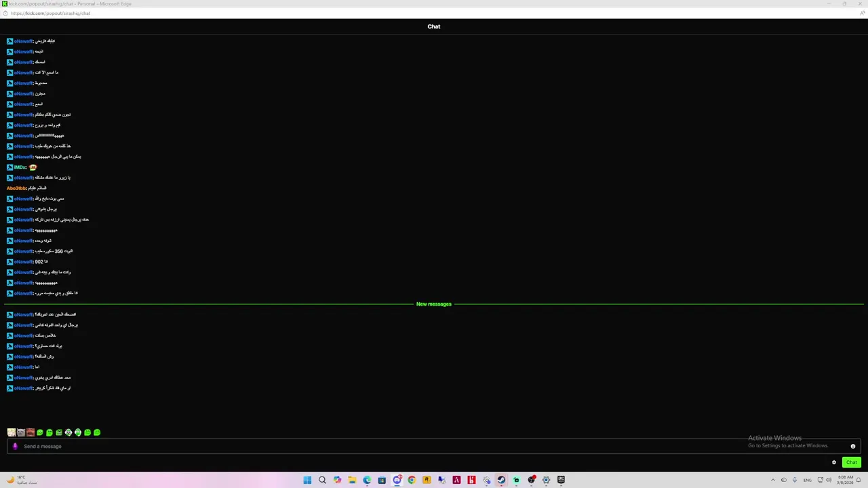Click the microphone icon in system tray
The height and width of the screenshot is (488, 868).
[x=795, y=480]
